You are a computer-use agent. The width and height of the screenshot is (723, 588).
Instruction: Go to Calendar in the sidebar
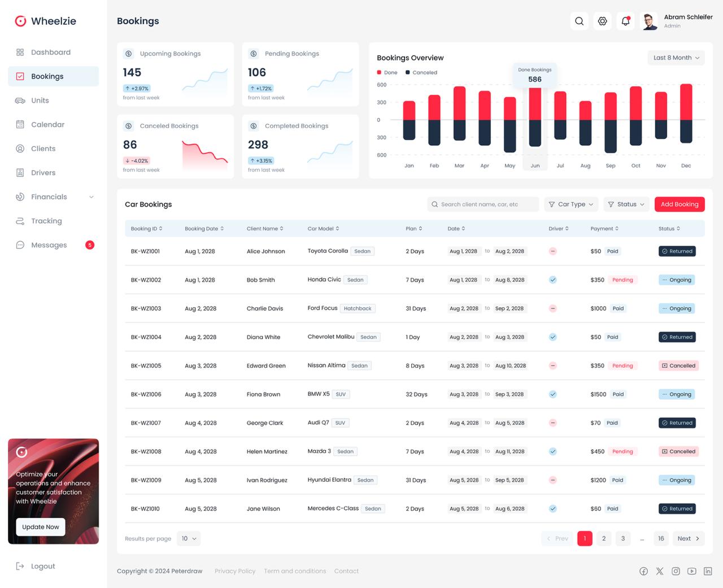[47, 125]
